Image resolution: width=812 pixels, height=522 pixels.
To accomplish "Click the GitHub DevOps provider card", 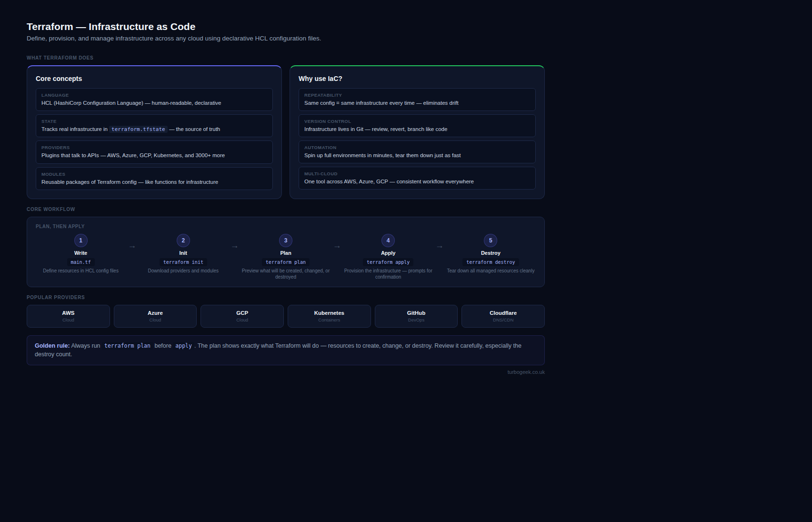I will 416,316.
